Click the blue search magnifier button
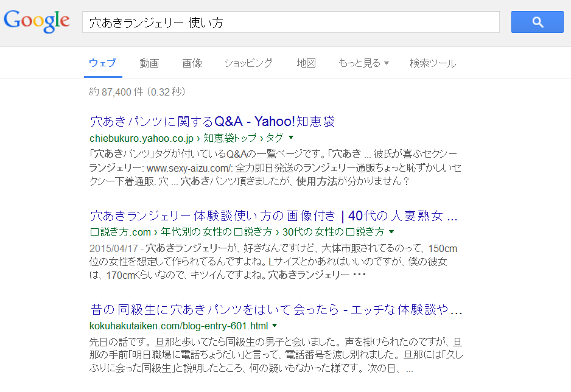This screenshot has height=392, width=571. [x=536, y=22]
